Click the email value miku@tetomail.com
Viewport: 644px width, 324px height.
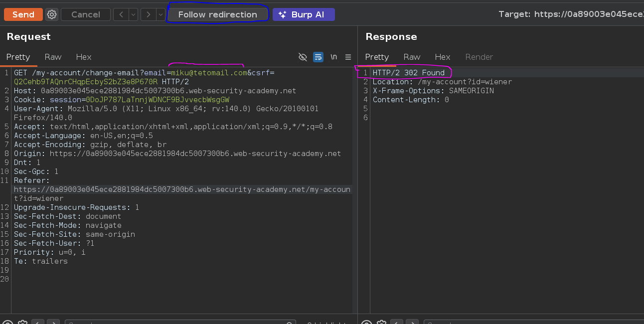tap(209, 73)
